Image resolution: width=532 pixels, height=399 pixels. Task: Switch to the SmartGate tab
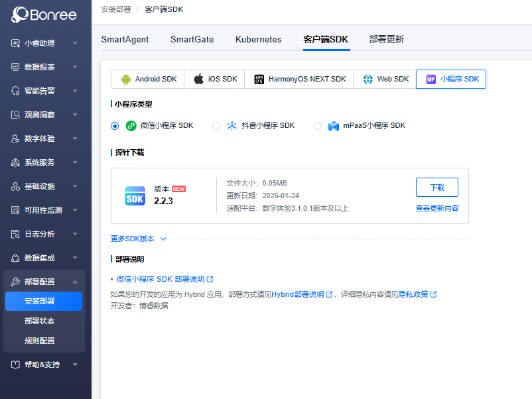[x=192, y=39]
